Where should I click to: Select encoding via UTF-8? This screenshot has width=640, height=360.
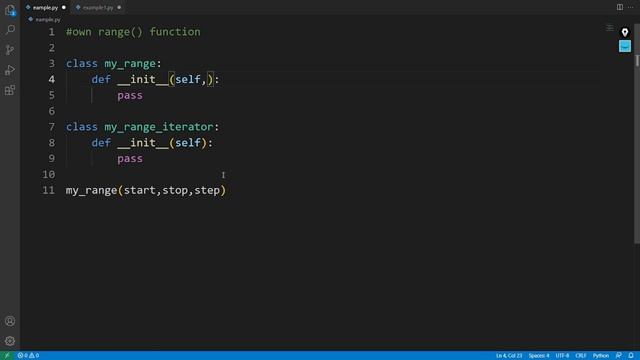tap(562, 356)
